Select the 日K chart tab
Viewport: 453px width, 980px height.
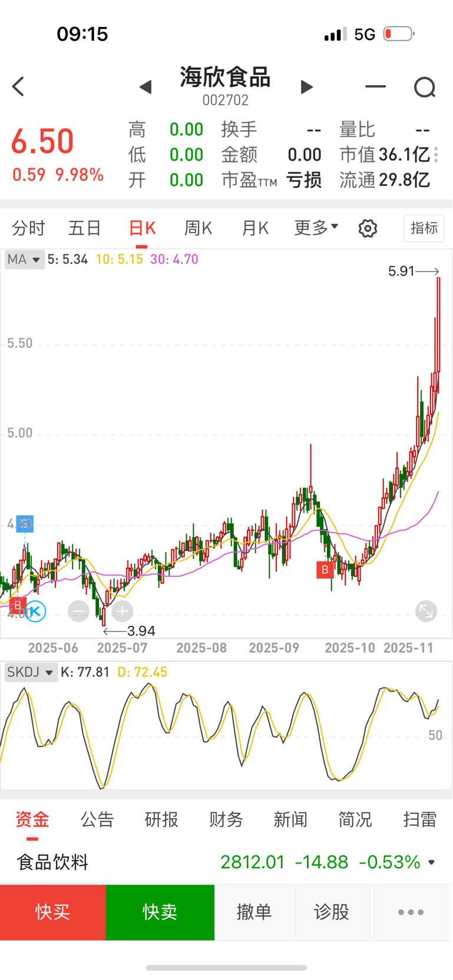tap(142, 228)
